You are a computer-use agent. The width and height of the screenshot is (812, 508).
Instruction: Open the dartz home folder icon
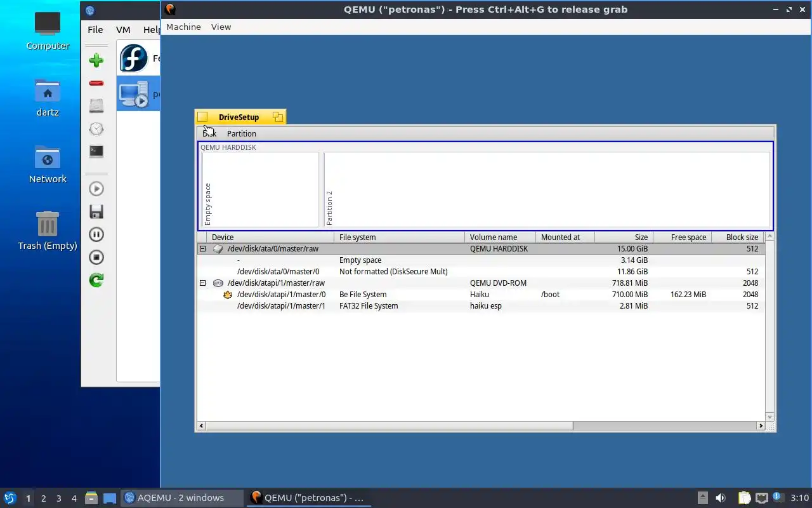click(x=48, y=91)
